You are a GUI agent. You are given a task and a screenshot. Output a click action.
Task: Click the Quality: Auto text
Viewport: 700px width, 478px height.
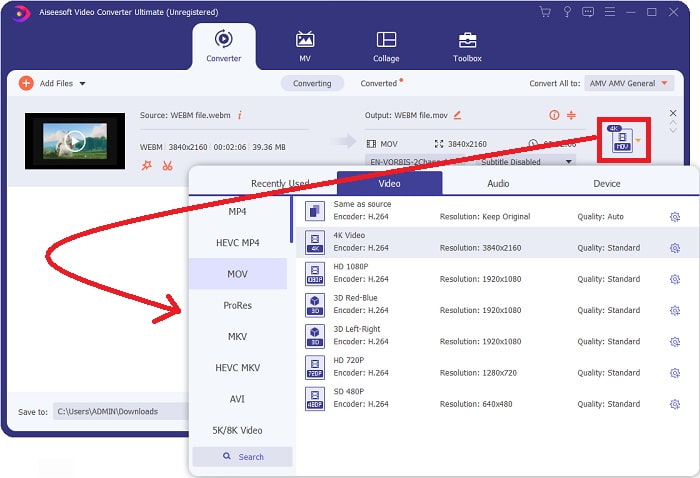(600, 216)
